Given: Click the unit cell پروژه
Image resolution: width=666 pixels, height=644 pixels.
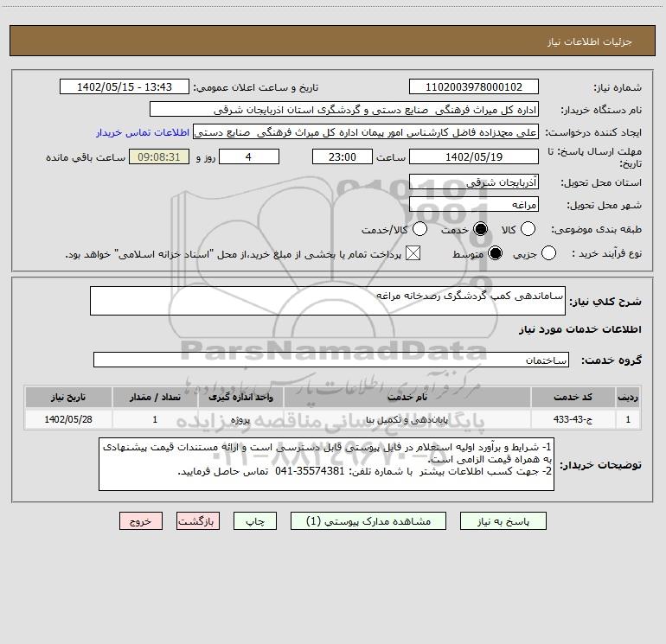Looking at the screenshot, I should point(240,419).
